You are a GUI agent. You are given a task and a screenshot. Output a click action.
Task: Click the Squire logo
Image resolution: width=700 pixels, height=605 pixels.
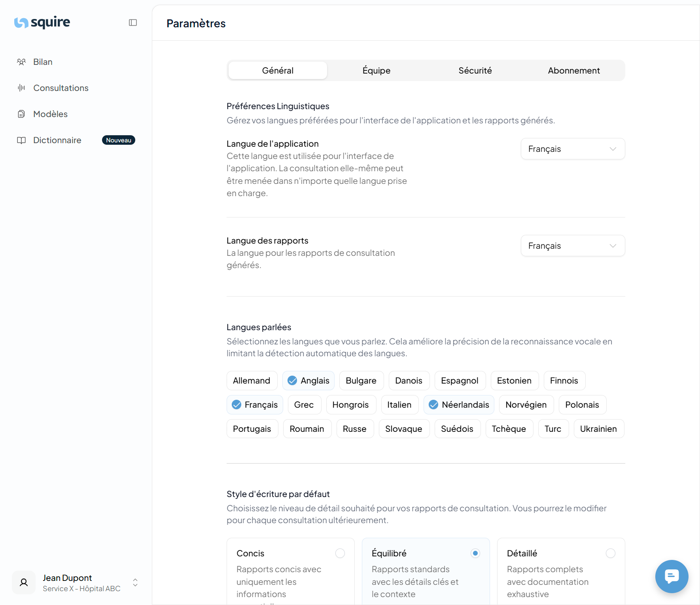pos(42,23)
